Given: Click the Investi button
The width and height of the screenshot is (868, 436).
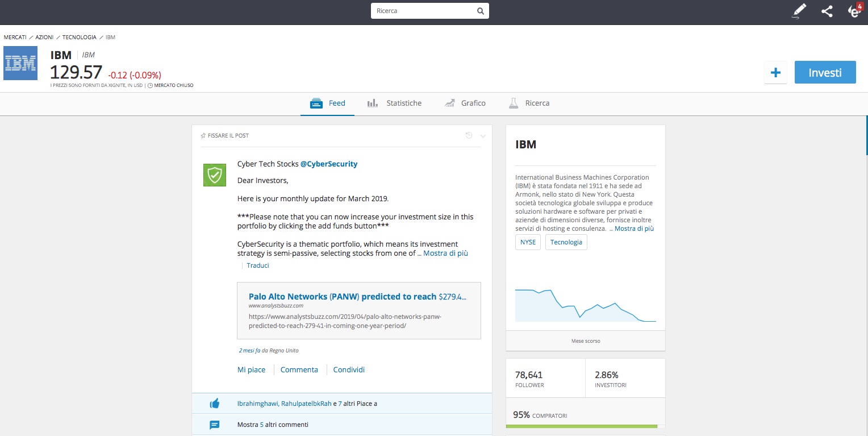Looking at the screenshot, I should point(825,72).
